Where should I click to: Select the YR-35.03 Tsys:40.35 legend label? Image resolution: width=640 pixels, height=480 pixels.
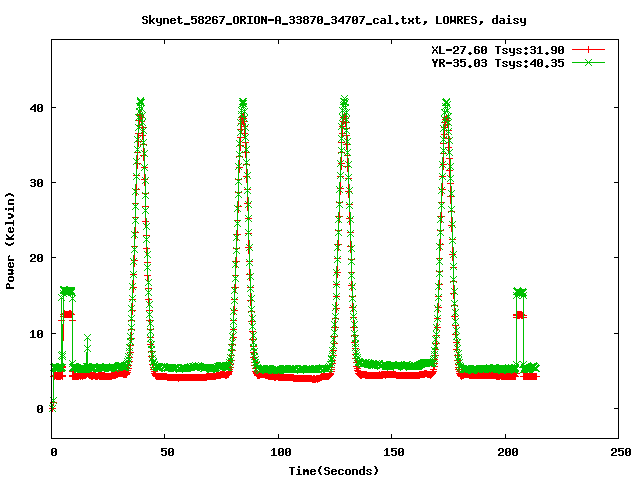point(498,63)
